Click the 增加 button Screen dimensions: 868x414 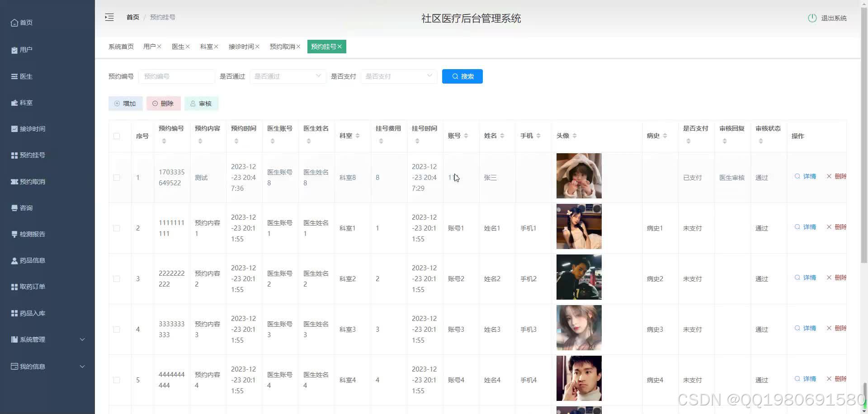[126, 103]
